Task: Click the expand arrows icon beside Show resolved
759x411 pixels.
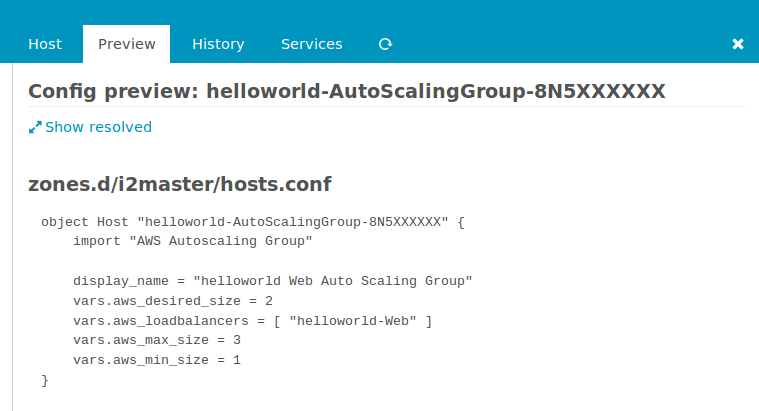Action: [35, 127]
